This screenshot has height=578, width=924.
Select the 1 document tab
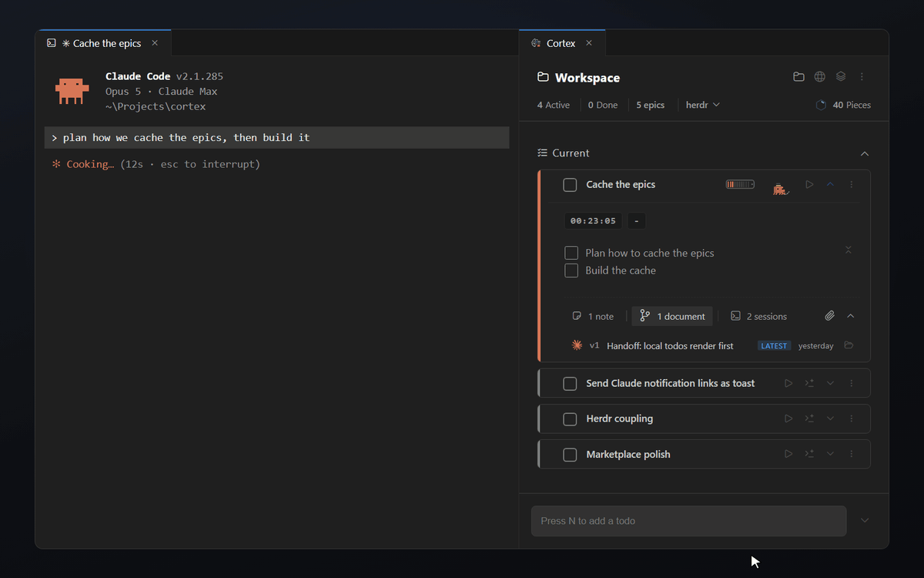click(x=672, y=317)
